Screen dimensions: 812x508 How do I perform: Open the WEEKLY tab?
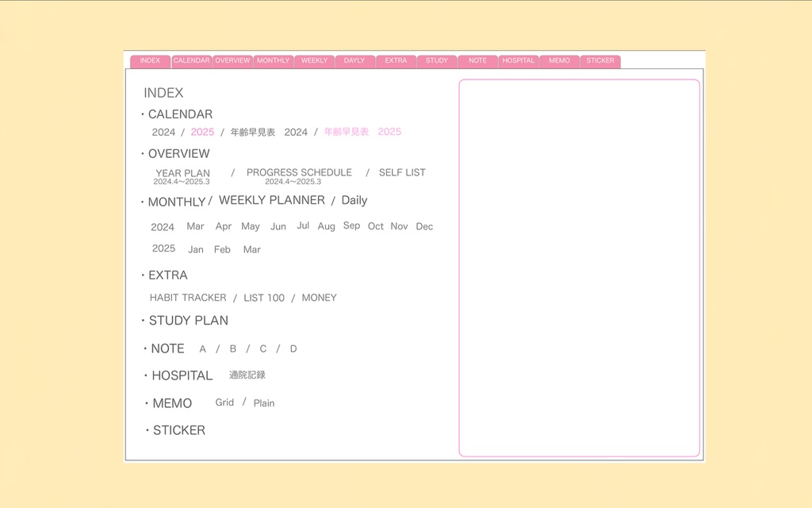[314, 61]
